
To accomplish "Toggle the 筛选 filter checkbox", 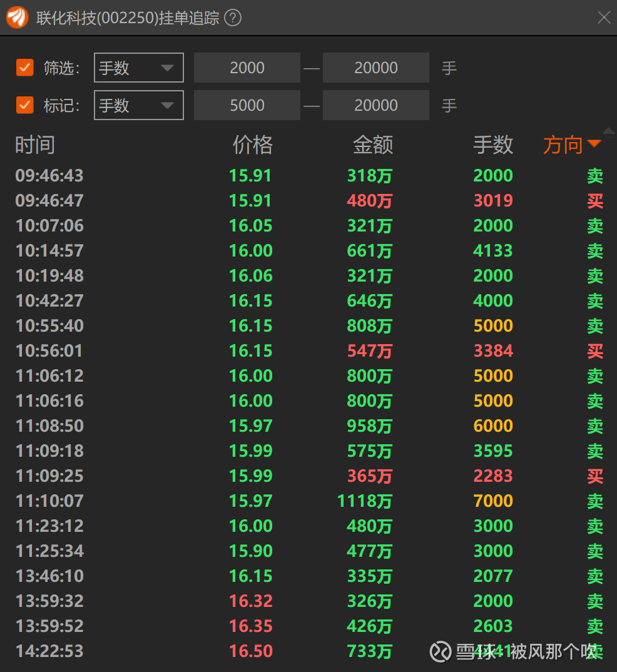I will (x=25, y=68).
